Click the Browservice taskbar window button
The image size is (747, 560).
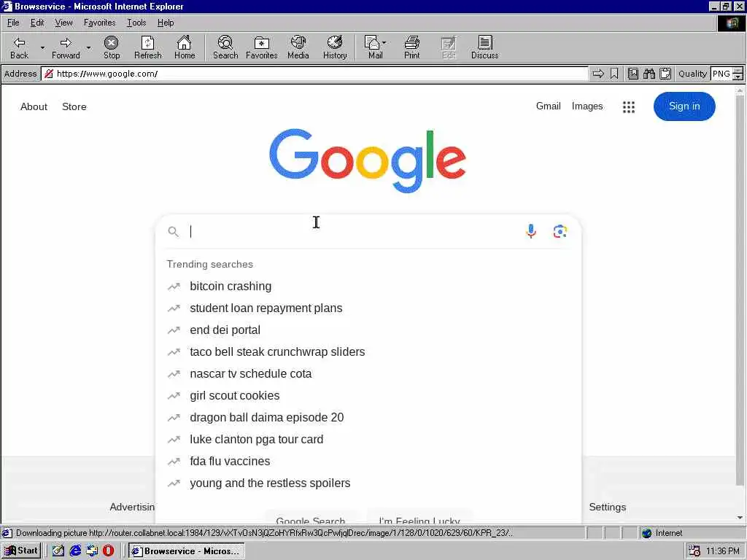(x=186, y=551)
